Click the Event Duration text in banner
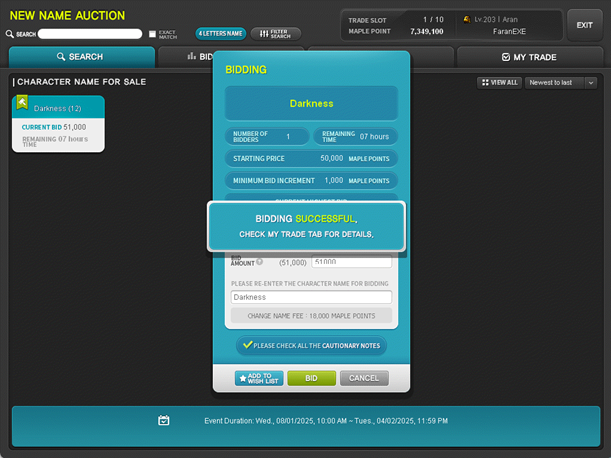 coord(326,421)
